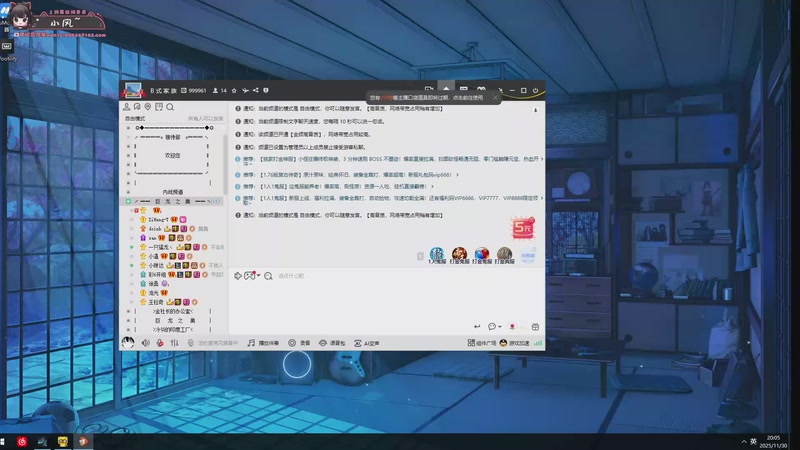The height and width of the screenshot is (450, 800).
Task: Favorite the channel with the star icon
Action: pos(234,91)
